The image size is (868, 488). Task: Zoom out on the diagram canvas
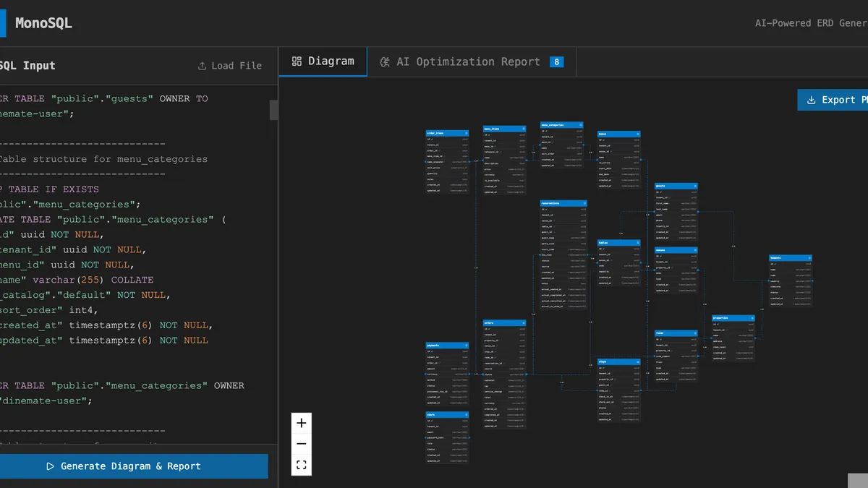pos(302,444)
